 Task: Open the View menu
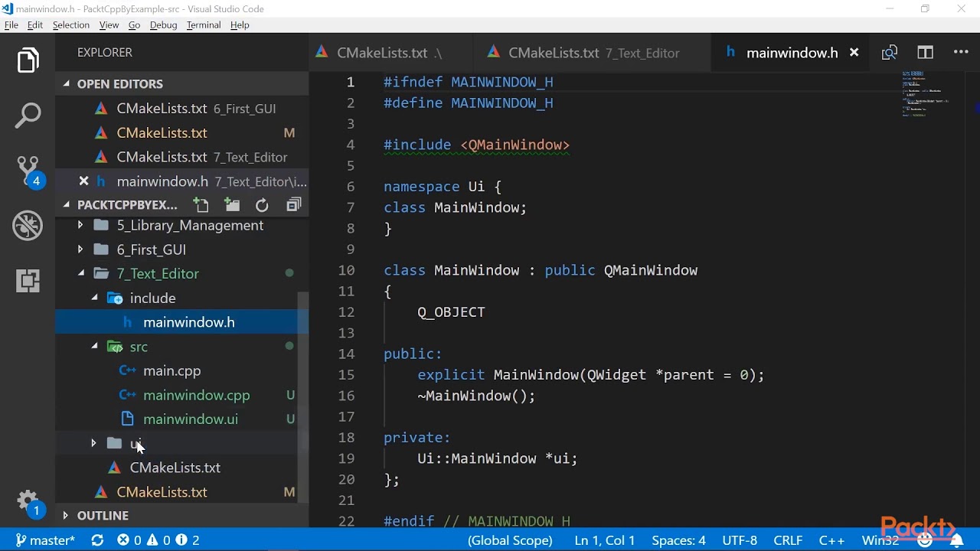(109, 24)
